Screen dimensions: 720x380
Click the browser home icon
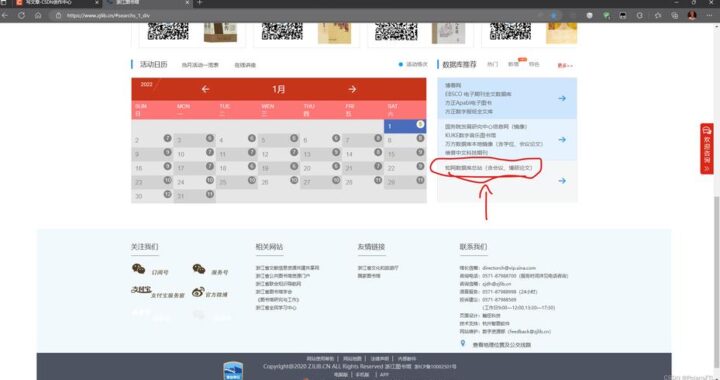pos(38,15)
